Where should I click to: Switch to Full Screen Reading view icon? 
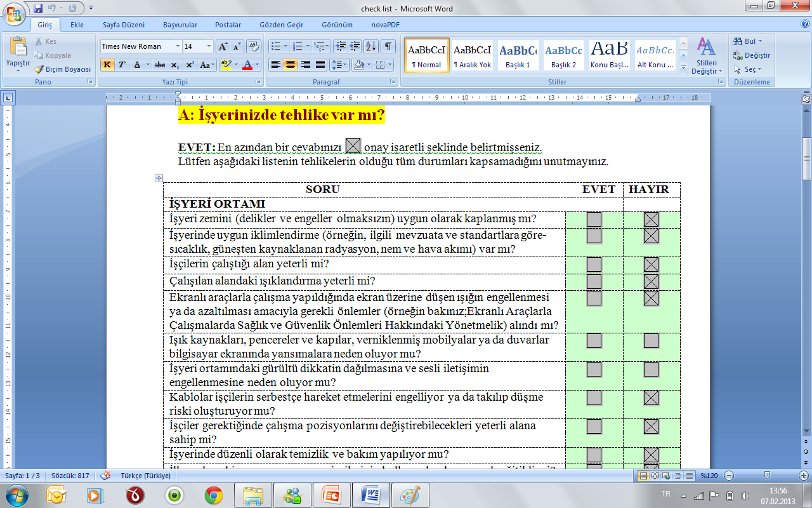pos(655,476)
